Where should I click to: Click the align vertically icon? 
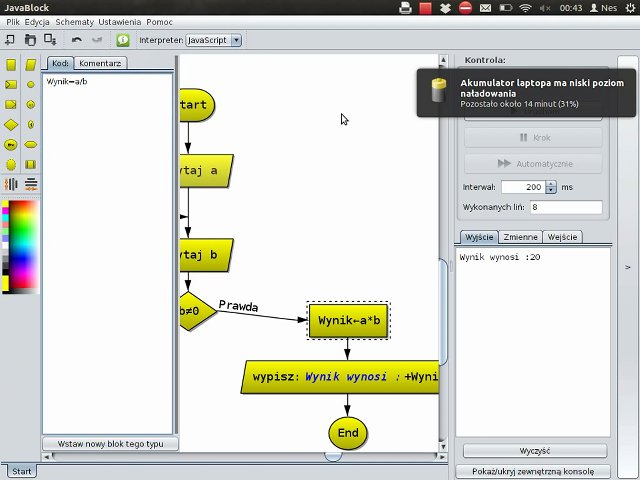pyautogui.click(x=11, y=184)
